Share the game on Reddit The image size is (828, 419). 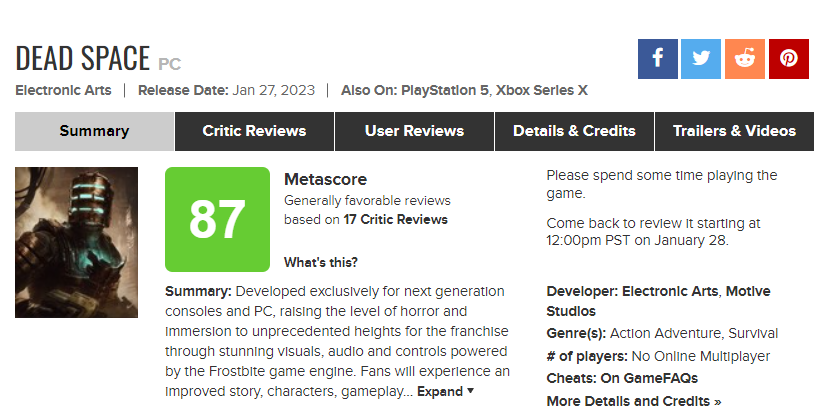pyautogui.click(x=745, y=59)
